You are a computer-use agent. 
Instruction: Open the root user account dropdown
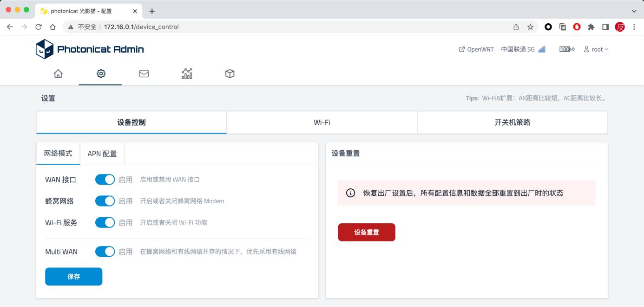point(597,49)
